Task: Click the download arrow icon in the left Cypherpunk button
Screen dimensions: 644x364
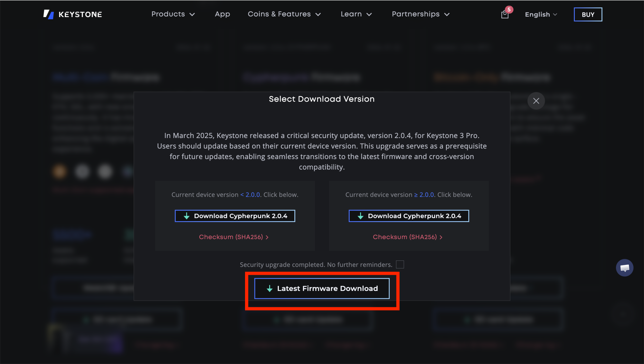Action: (186, 216)
